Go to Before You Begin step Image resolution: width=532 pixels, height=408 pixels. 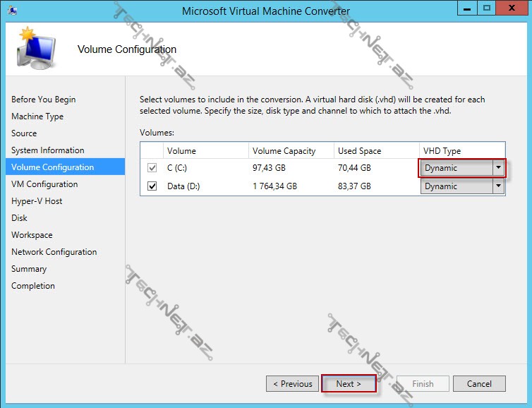click(x=43, y=100)
